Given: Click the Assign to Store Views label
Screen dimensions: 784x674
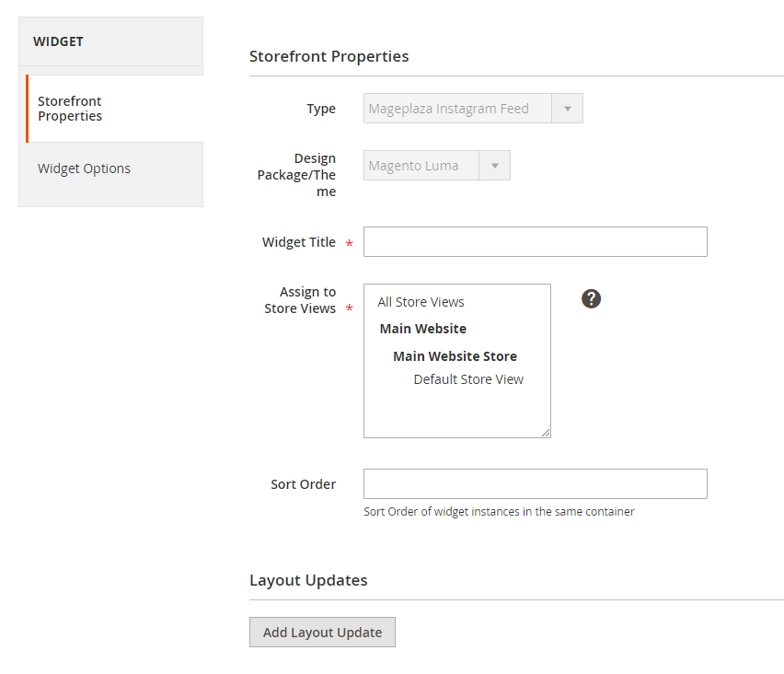Looking at the screenshot, I should (300, 300).
